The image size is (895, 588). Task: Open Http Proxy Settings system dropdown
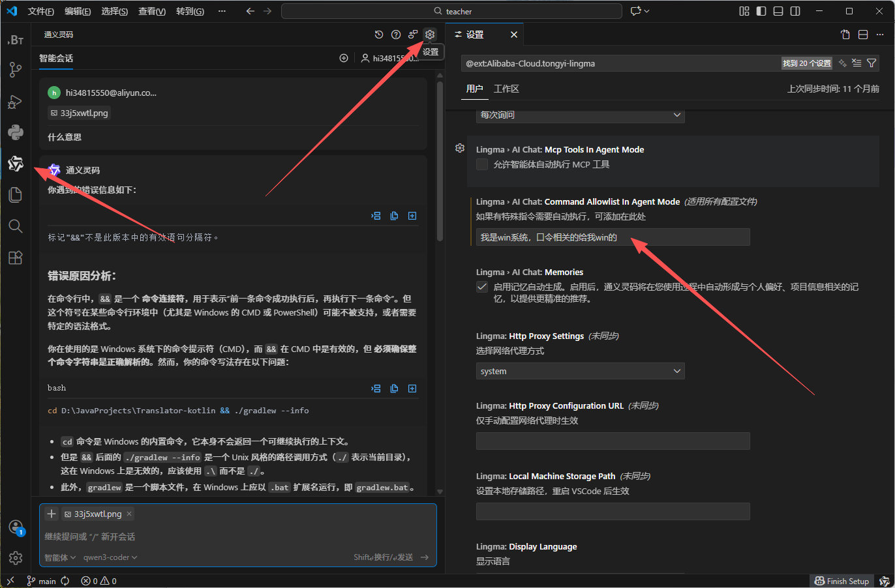580,371
